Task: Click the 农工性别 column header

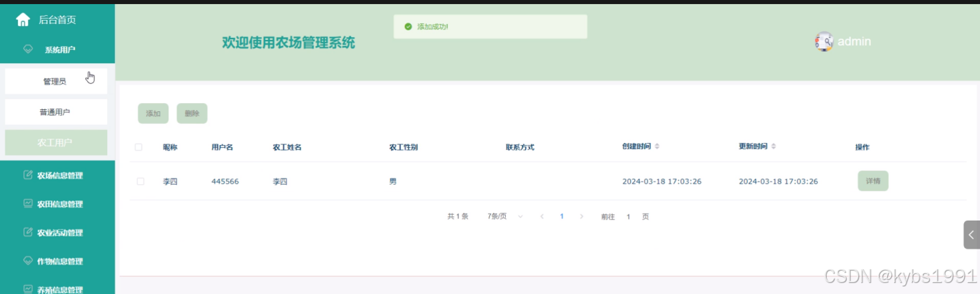Action: click(x=403, y=147)
